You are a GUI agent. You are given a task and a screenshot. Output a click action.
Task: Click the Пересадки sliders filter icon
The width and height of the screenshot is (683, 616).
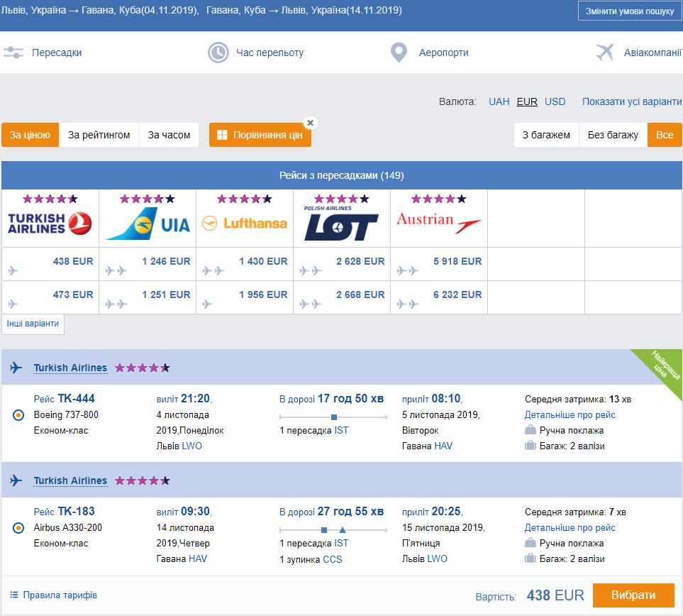pos(13,53)
